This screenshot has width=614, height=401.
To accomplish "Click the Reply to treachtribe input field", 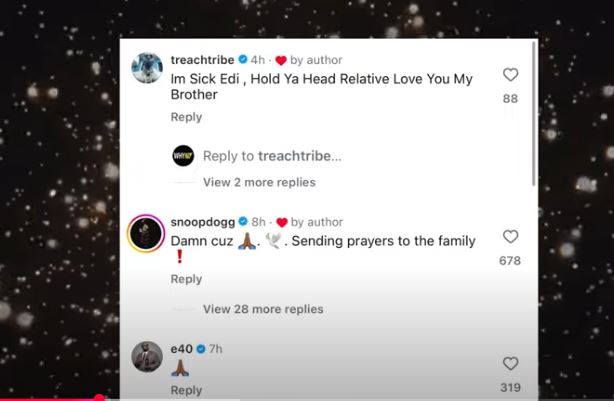I will pyautogui.click(x=272, y=156).
